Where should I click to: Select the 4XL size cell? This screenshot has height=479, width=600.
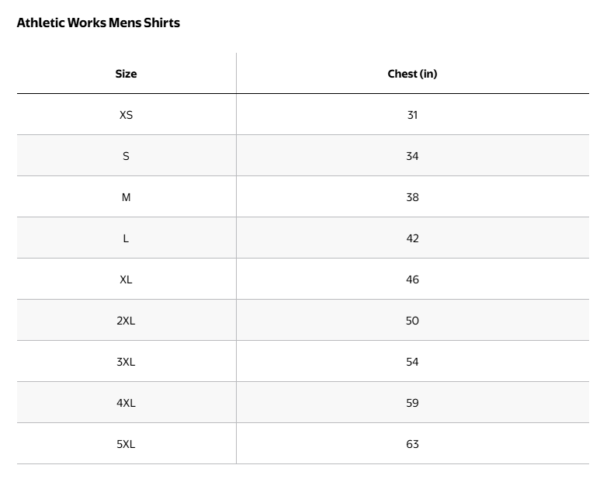coord(126,402)
